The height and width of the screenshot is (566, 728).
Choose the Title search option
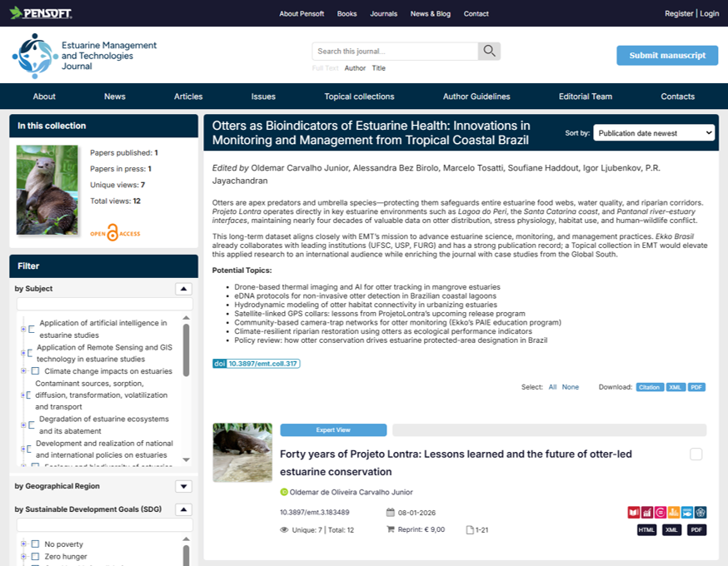[x=378, y=68]
